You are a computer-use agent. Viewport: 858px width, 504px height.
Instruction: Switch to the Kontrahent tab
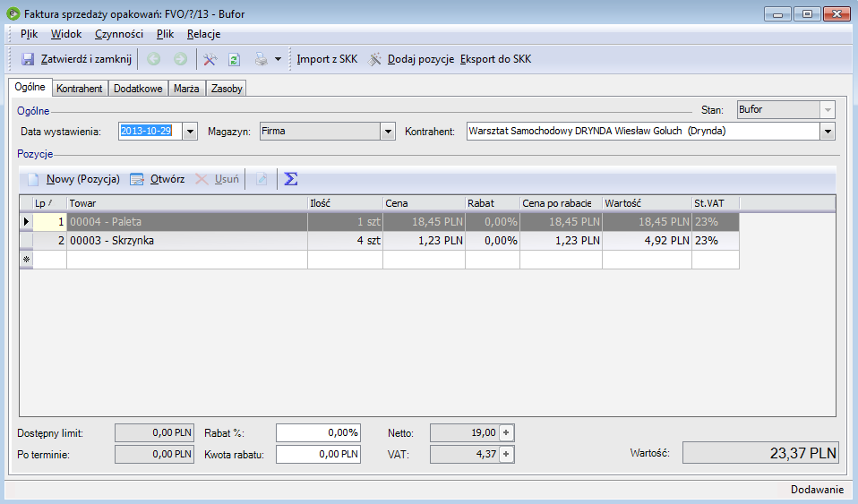[80, 88]
